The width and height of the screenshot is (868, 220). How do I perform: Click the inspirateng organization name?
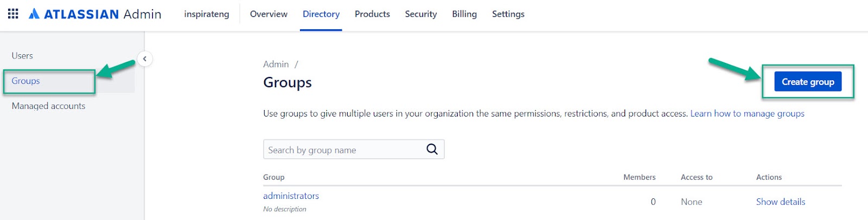pos(207,14)
